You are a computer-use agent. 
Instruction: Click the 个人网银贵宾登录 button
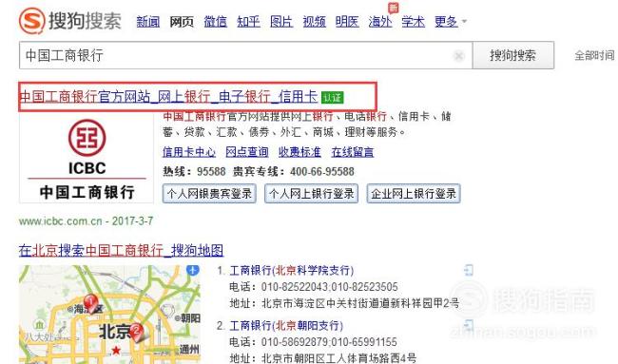tap(209, 194)
